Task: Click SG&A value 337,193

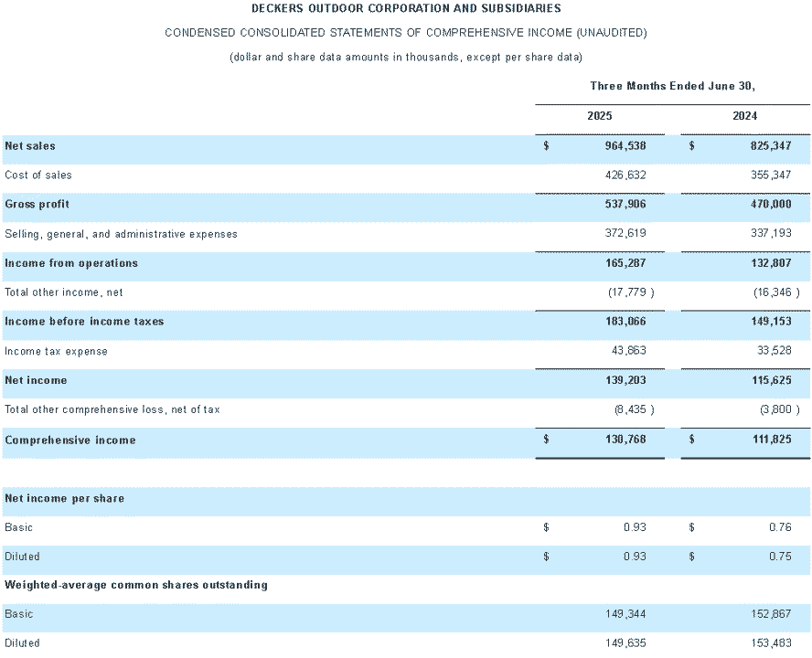Action: click(x=771, y=233)
